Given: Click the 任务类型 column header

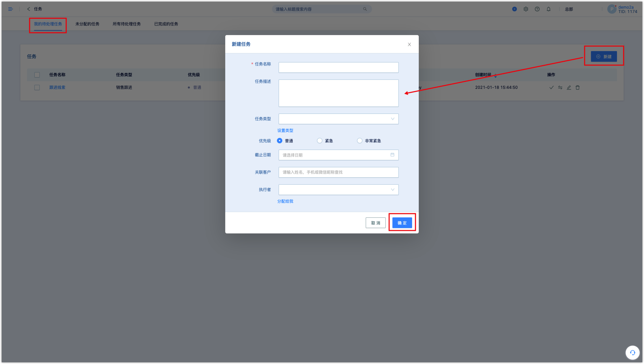Looking at the screenshot, I should 124,75.
